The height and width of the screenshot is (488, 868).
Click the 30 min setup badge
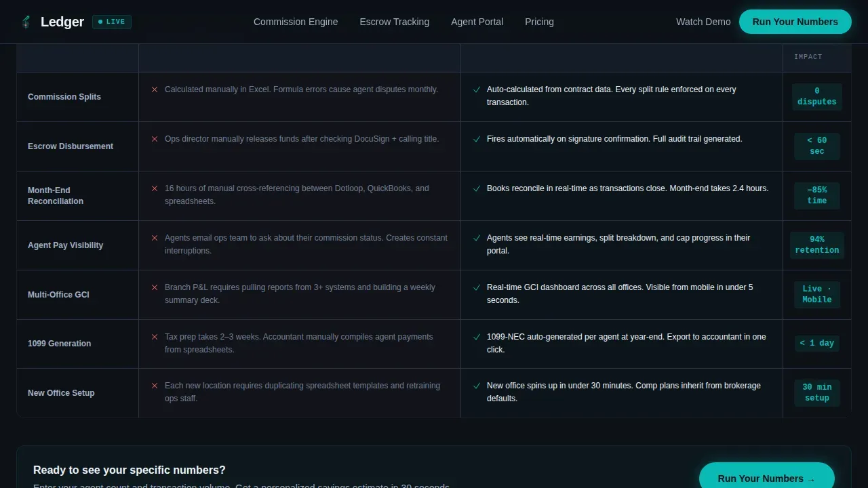(817, 392)
